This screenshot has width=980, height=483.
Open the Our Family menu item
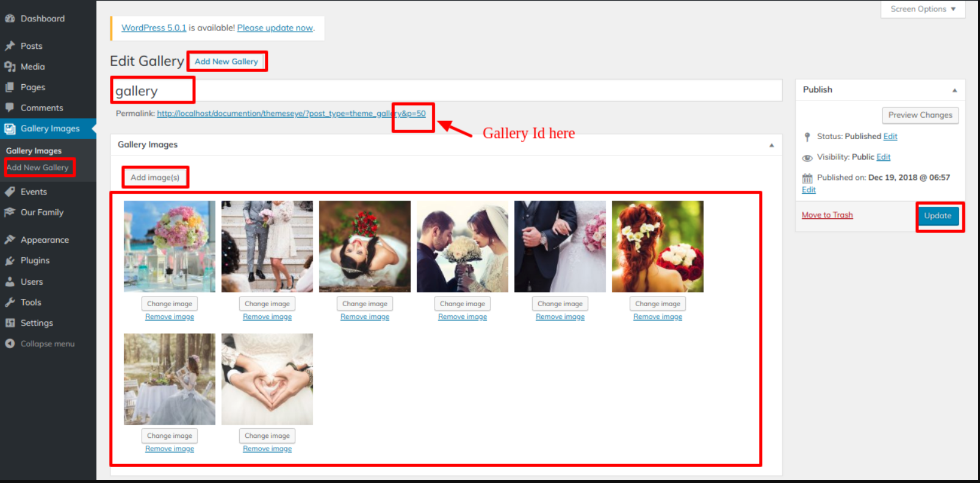pos(41,213)
